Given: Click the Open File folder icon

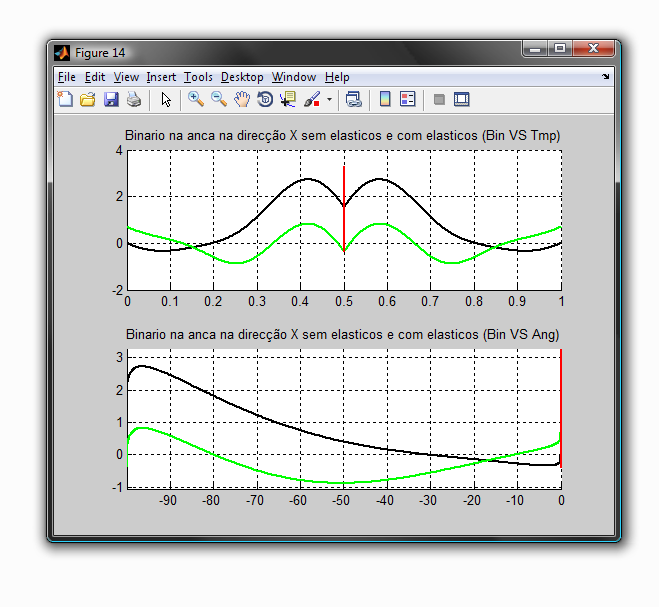Looking at the screenshot, I should 87,99.
